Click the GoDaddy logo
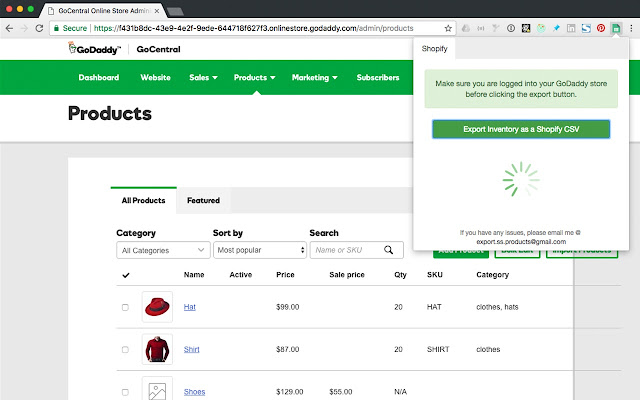Viewport: 640px width, 400px height. pos(94,49)
